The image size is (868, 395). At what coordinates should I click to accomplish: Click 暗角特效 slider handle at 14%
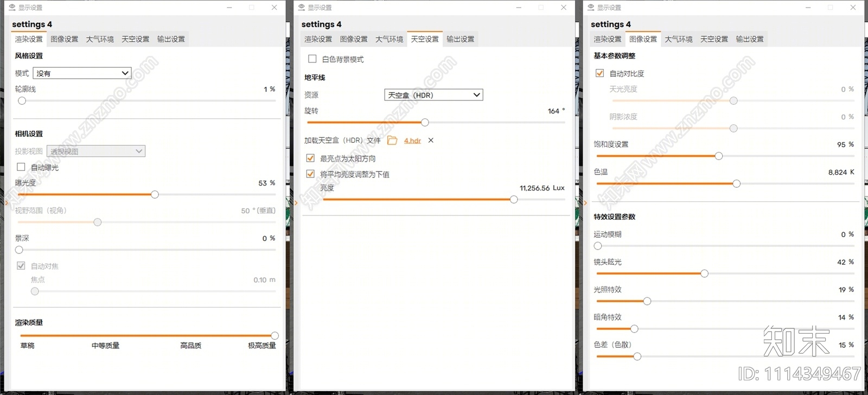point(634,329)
